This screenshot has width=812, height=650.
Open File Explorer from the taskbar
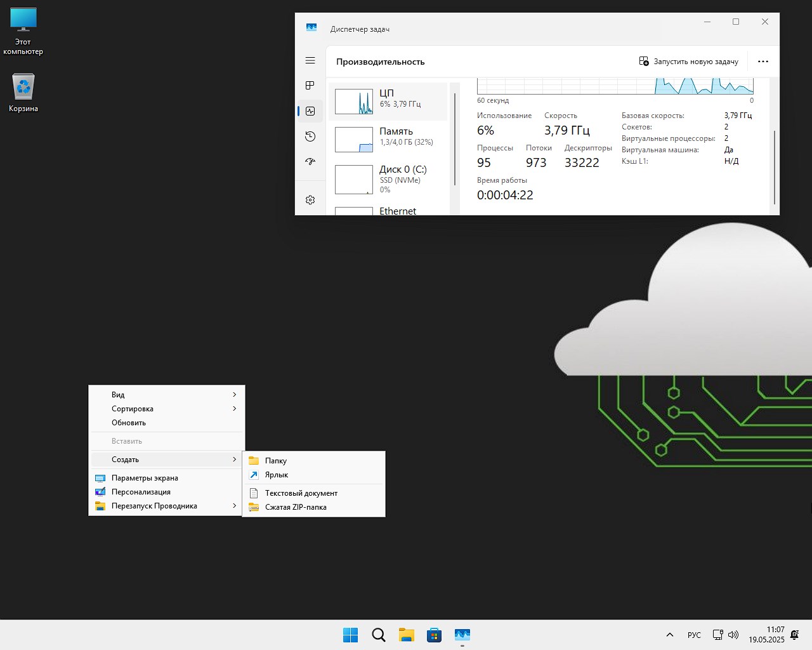coord(407,635)
